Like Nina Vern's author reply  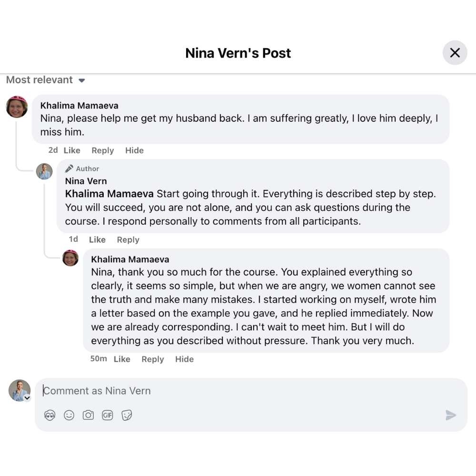[97, 240]
